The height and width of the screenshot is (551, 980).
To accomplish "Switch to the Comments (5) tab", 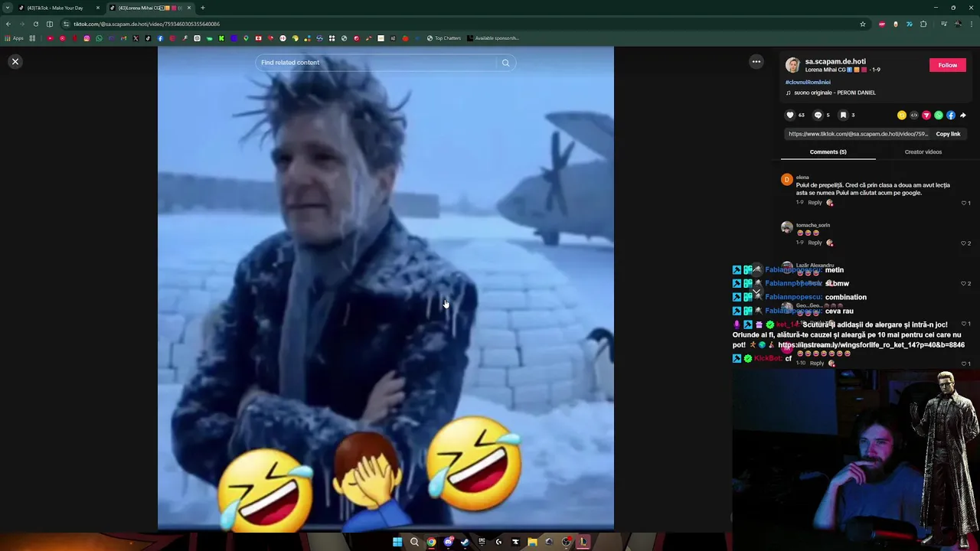I will click(x=828, y=152).
